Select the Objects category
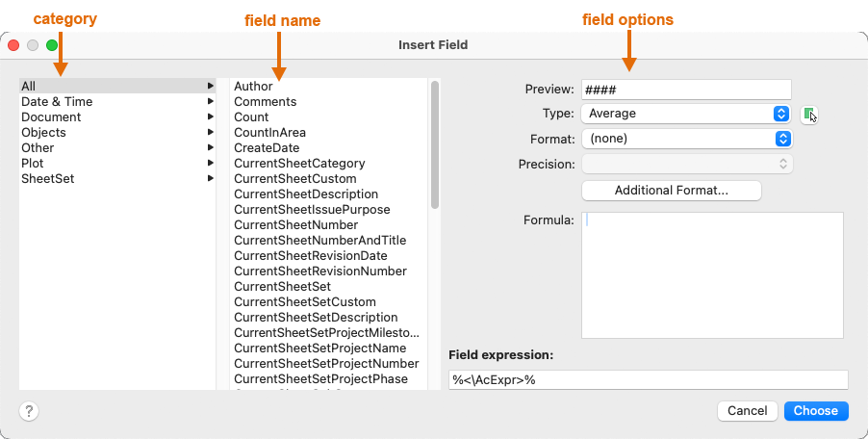The width and height of the screenshot is (868, 439). click(44, 133)
